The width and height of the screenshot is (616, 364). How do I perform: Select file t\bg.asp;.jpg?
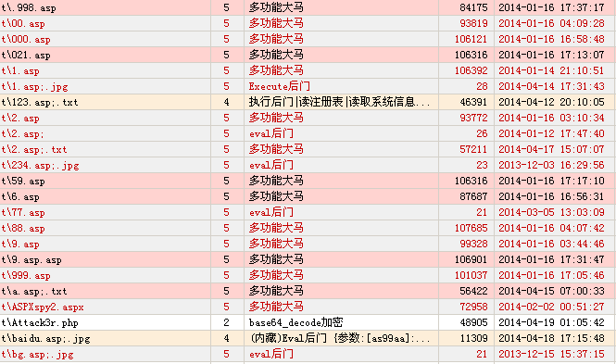37,354
